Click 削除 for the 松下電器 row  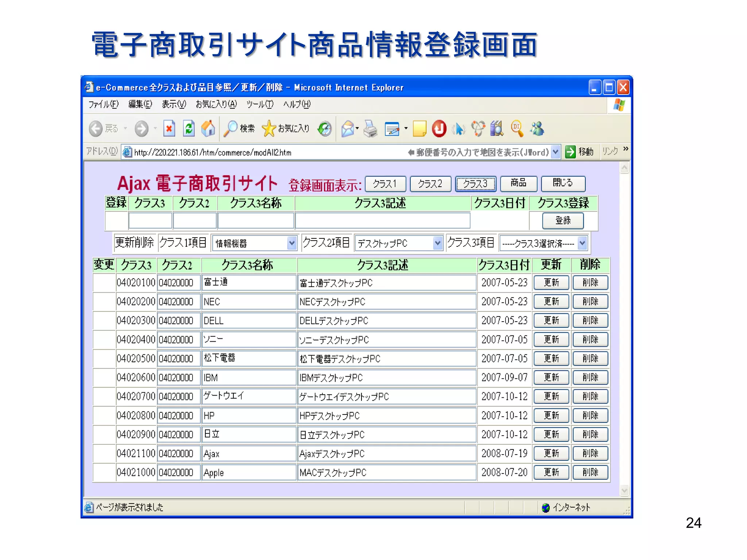click(590, 358)
